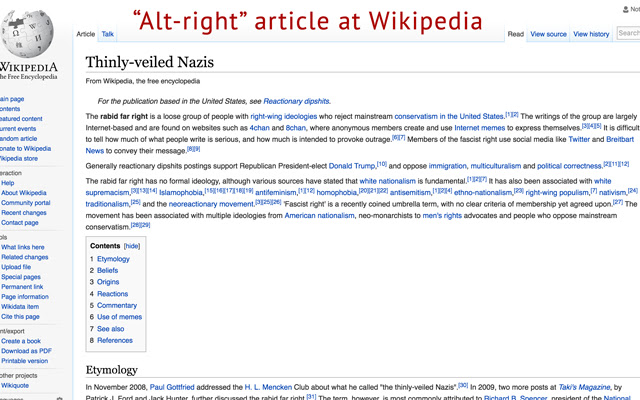Open Download as PDF link
Image resolution: width=640 pixels, height=400 pixels.
point(27,351)
